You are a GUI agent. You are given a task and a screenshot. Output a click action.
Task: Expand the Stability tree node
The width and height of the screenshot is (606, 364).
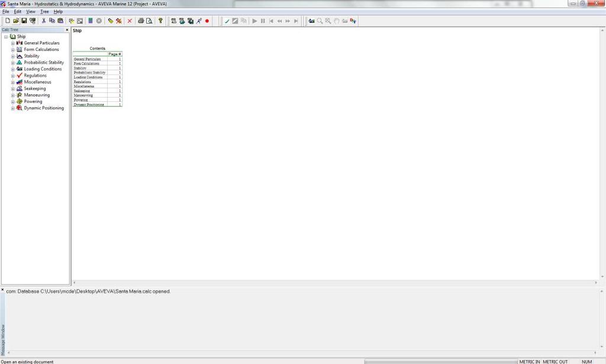click(13, 56)
